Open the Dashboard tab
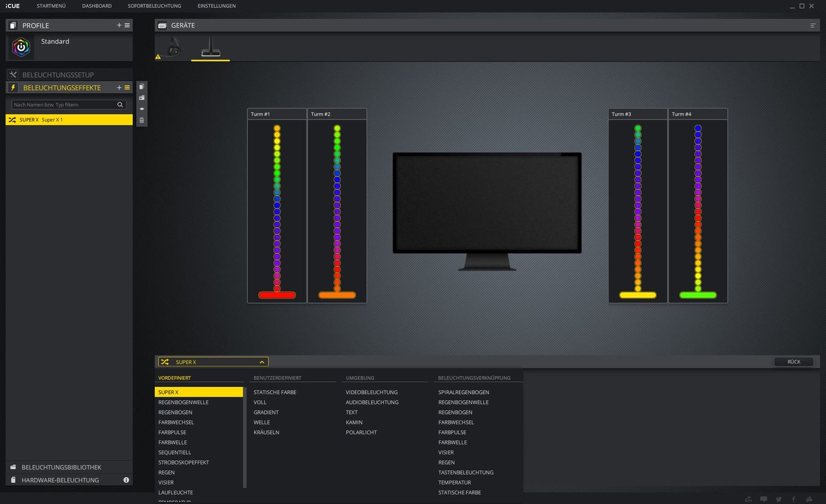The width and height of the screenshot is (826, 504). click(x=97, y=6)
